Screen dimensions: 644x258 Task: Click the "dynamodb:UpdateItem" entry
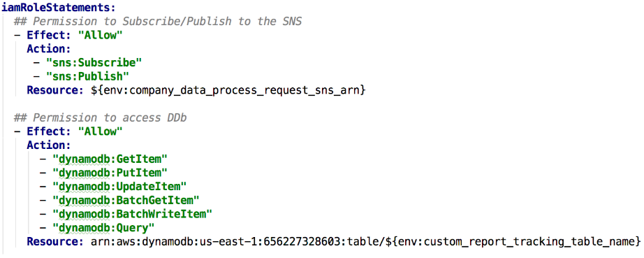coord(120,187)
